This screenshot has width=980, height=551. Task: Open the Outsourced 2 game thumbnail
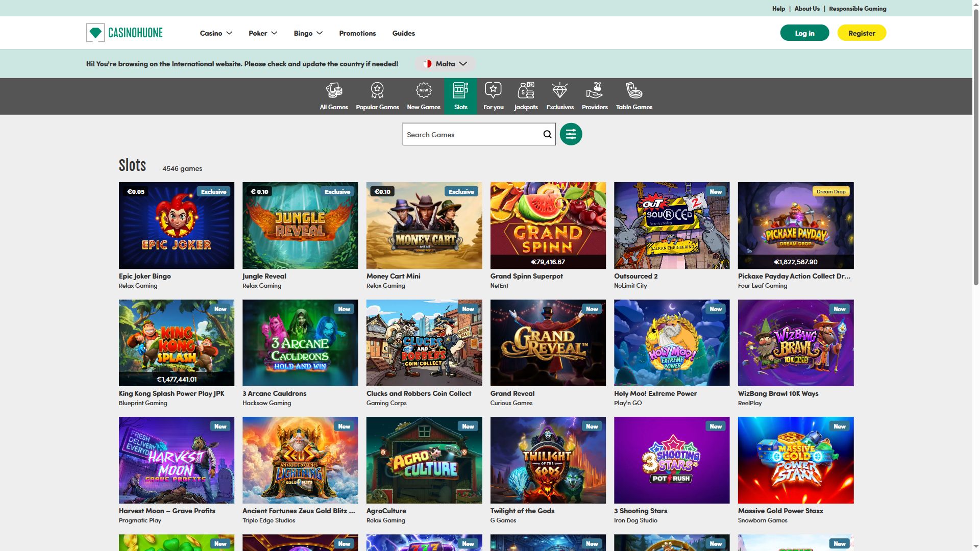(x=672, y=226)
